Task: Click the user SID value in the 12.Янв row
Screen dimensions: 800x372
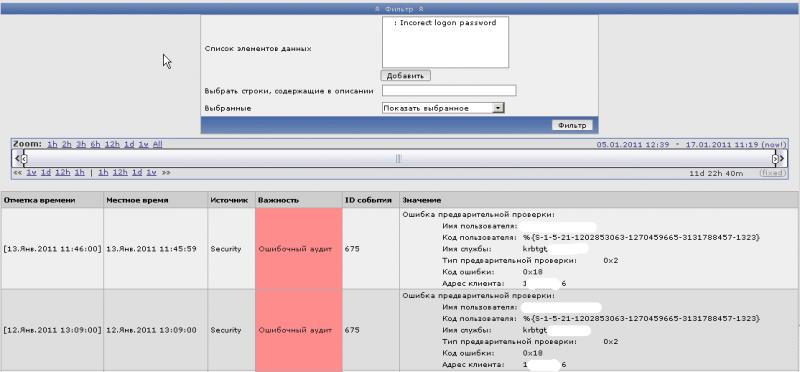Action: pyautogui.click(x=641, y=318)
